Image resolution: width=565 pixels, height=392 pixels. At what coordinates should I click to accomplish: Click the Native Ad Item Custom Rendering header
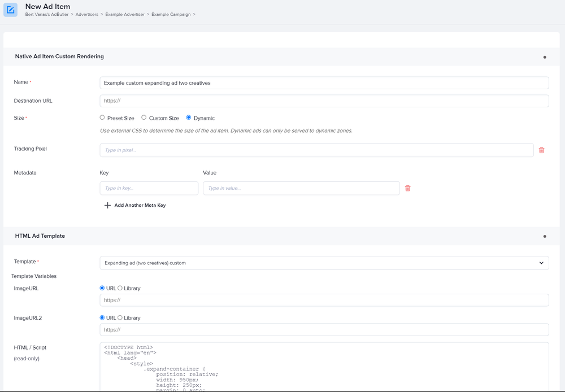coord(59,56)
